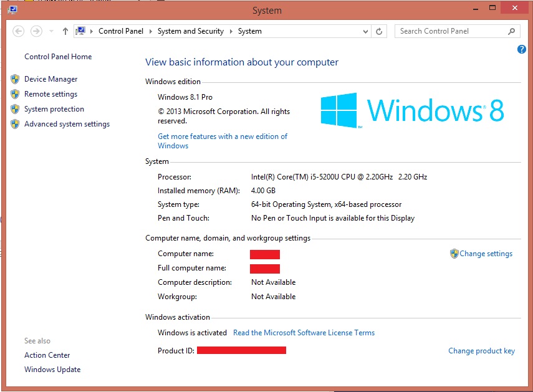Open the address bar history dropdown
Viewport: 533px width, 392px height.
[365, 32]
